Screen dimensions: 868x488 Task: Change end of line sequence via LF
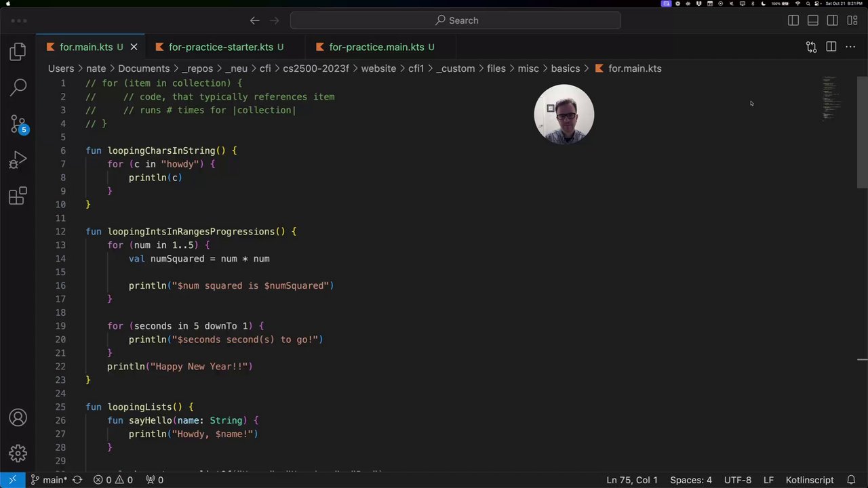point(768,480)
